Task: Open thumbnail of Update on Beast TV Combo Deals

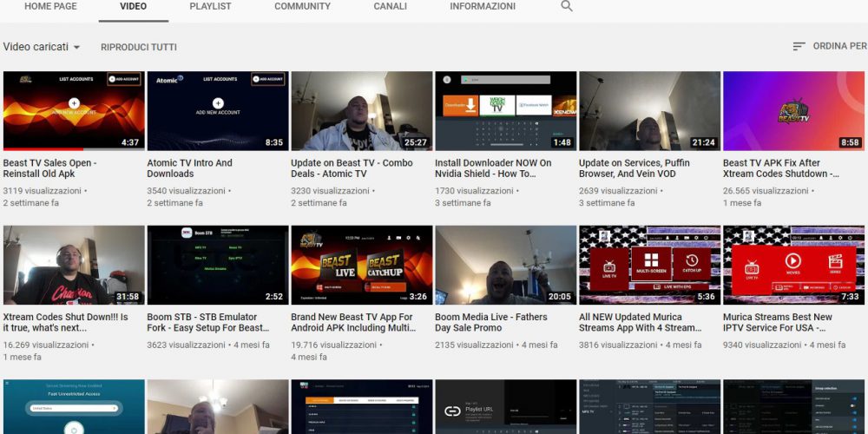Action: pos(362,111)
